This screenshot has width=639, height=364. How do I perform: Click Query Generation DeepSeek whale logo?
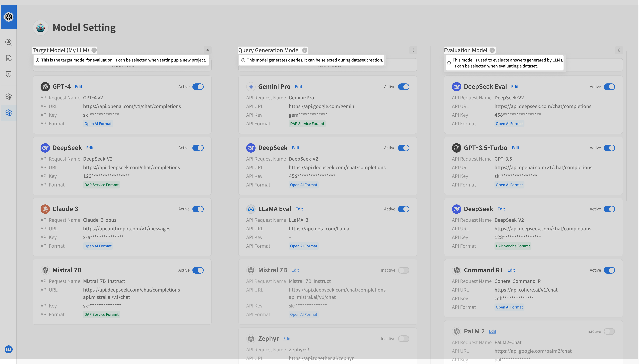tap(251, 148)
